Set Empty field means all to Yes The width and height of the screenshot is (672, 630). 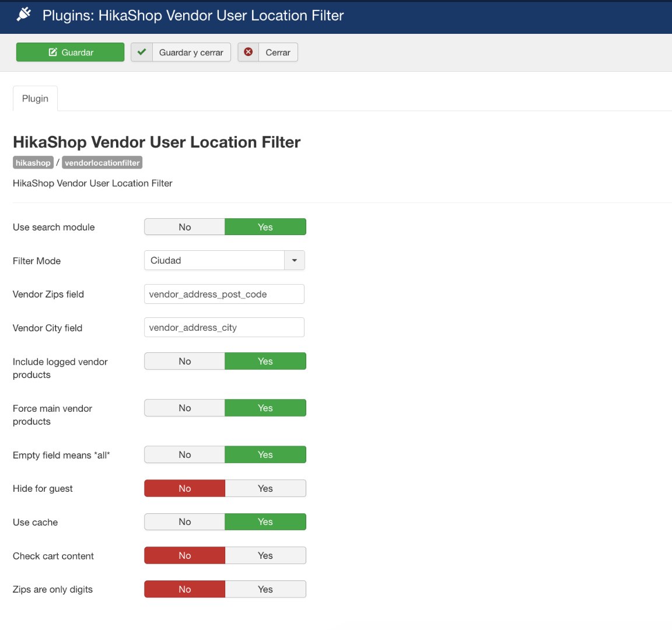coord(265,454)
